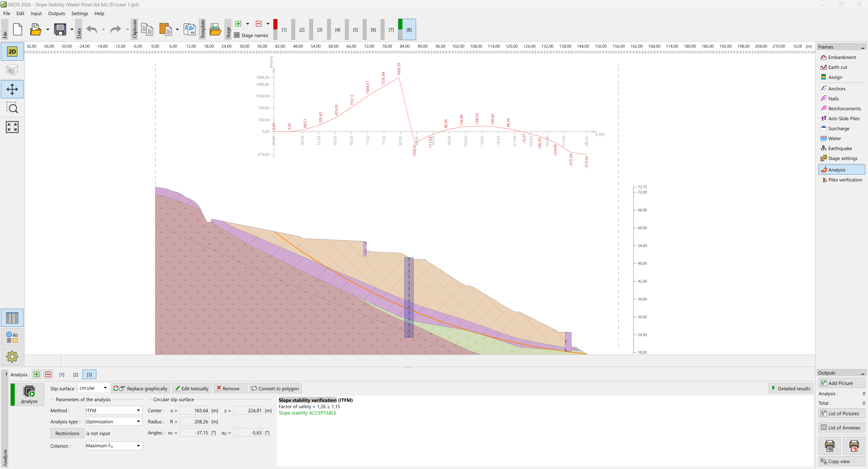Open the Anti-Slide Piles frame

(843, 119)
